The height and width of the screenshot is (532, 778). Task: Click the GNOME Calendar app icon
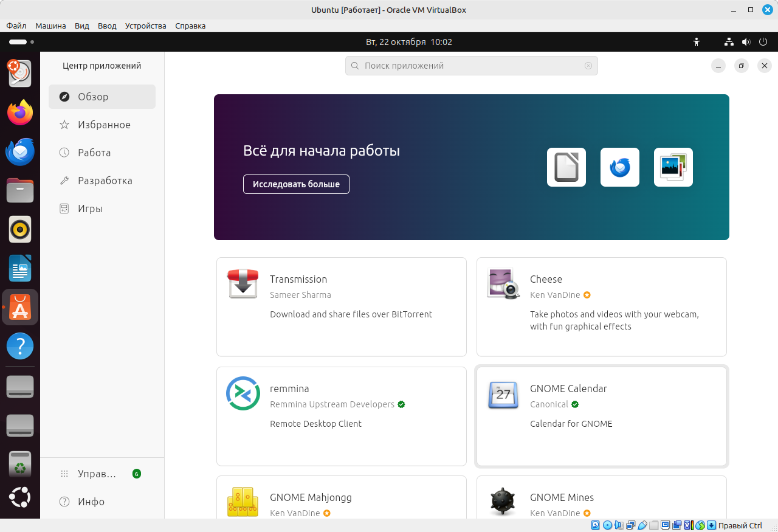click(x=503, y=395)
